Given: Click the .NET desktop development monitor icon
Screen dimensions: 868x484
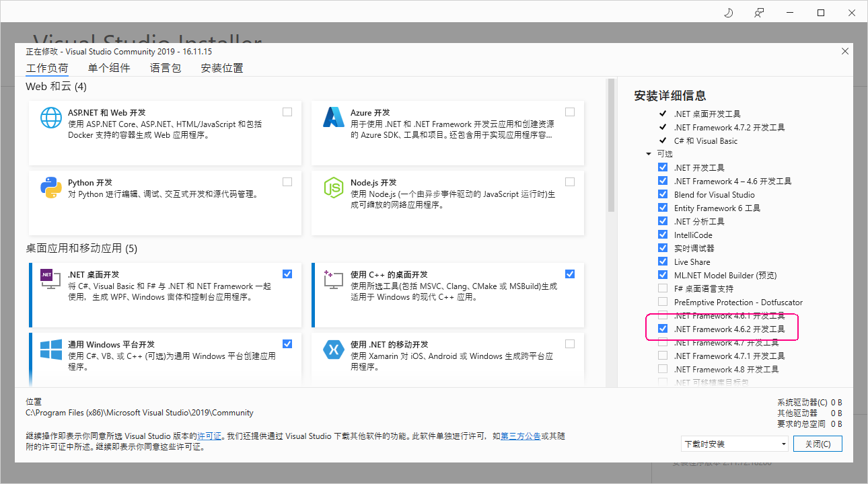Looking at the screenshot, I should click(x=51, y=279).
